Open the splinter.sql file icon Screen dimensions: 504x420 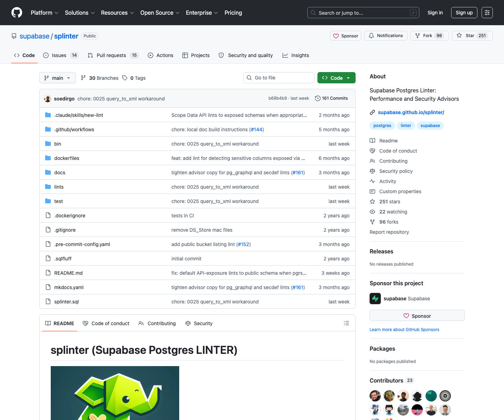pos(48,302)
